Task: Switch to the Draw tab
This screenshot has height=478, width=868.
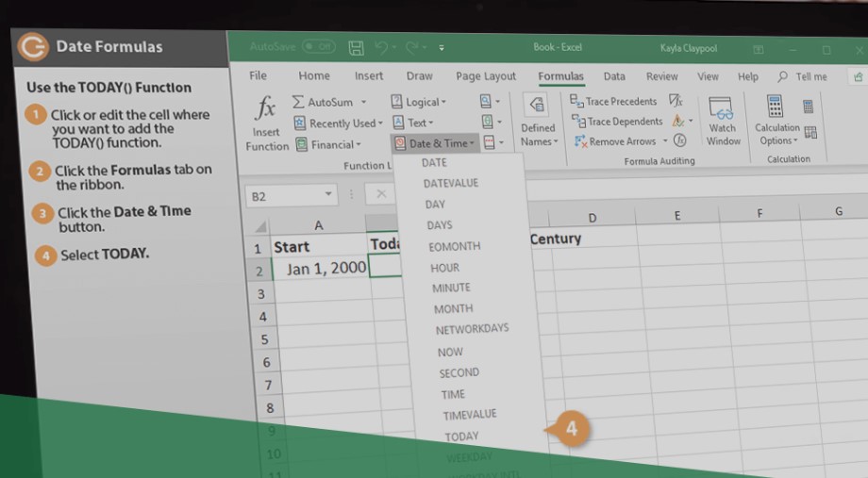Action: (419, 75)
